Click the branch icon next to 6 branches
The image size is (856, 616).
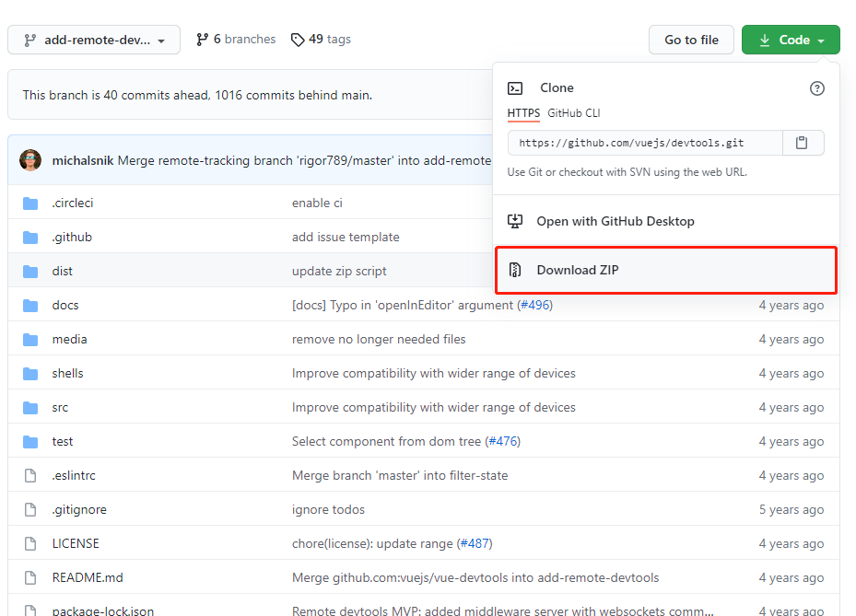pos(203,40)
